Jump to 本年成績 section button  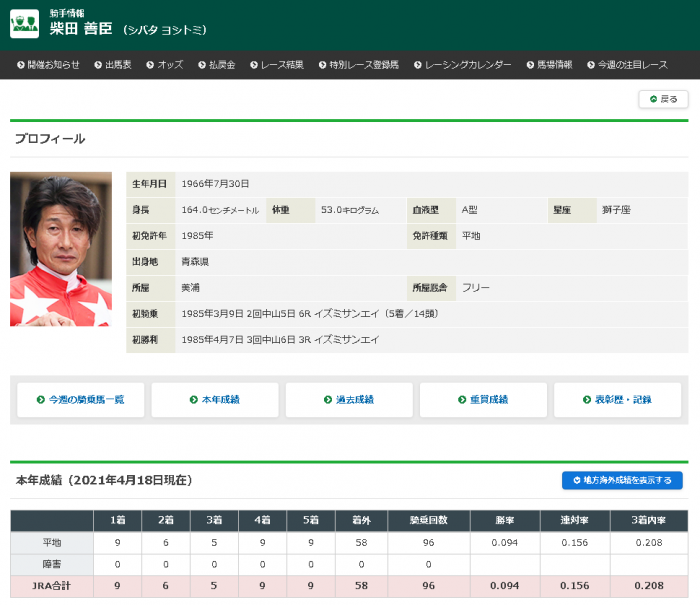214,400
